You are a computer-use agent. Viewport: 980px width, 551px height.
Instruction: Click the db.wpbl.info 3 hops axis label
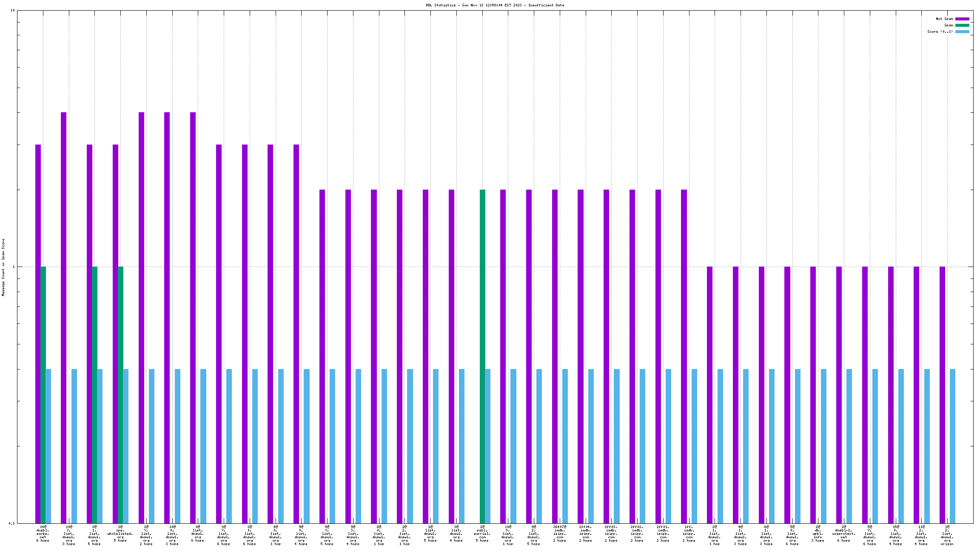(818, 534)
